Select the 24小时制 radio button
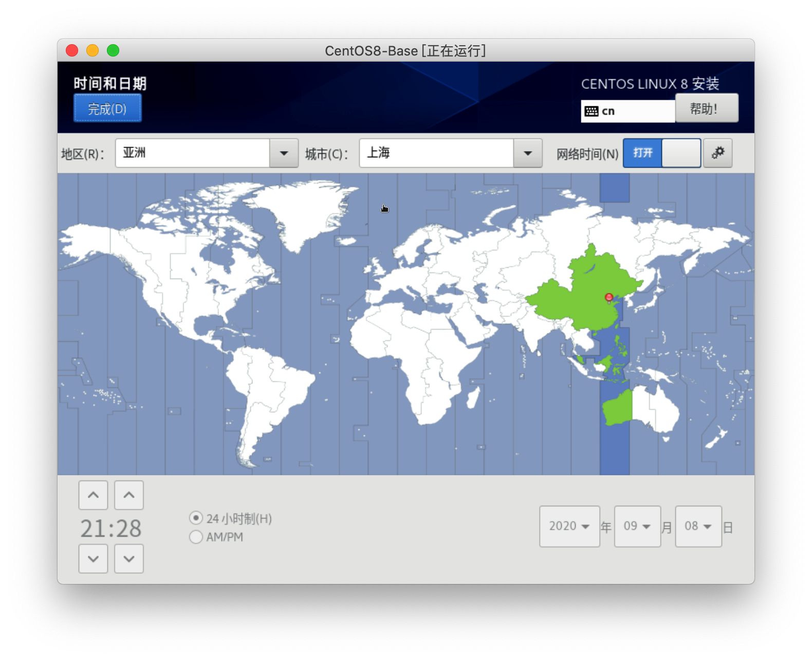 [x=196, y=518]
